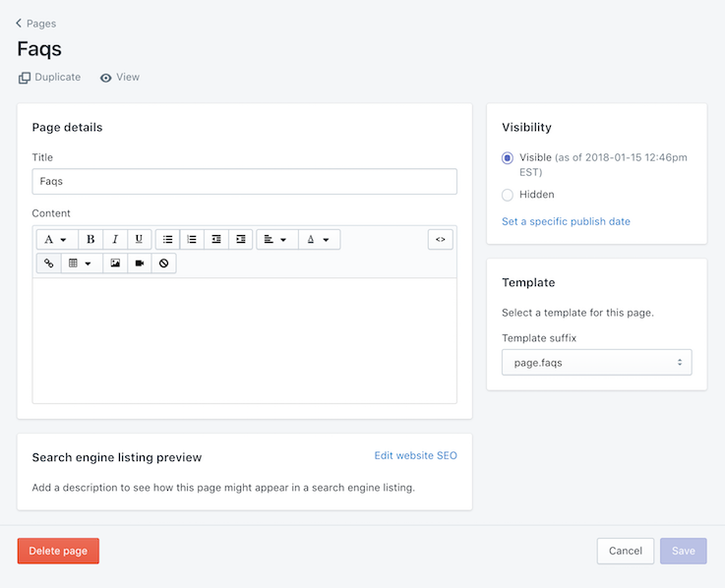Click Set a specific publish date
The image size is (725, 588).
tap(566, 221)
